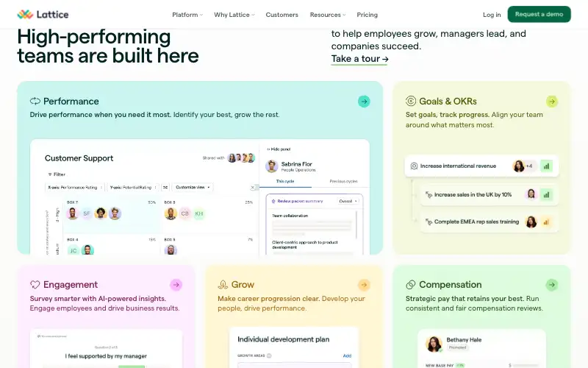Viewport: 588px width, 368px height.
Task: Open the Compensation card arrow button
Action: (x=552, y=285)
